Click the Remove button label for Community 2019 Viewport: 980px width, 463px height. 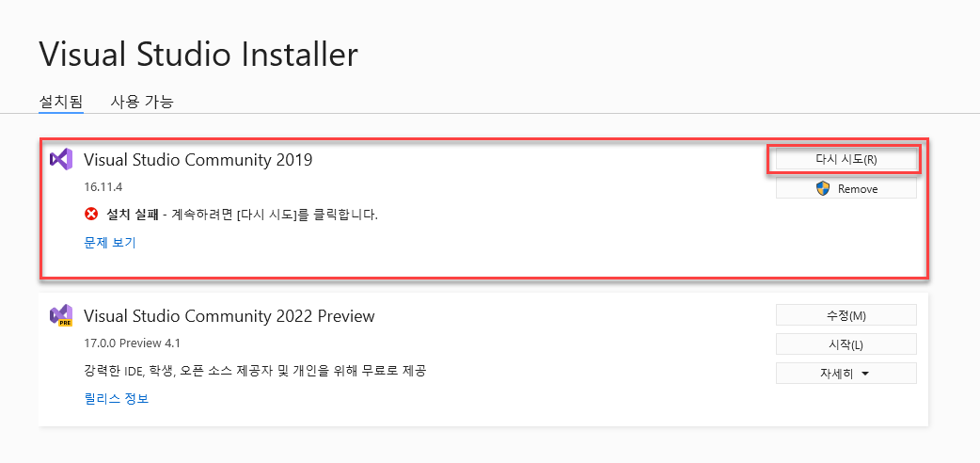pos(857,188)
